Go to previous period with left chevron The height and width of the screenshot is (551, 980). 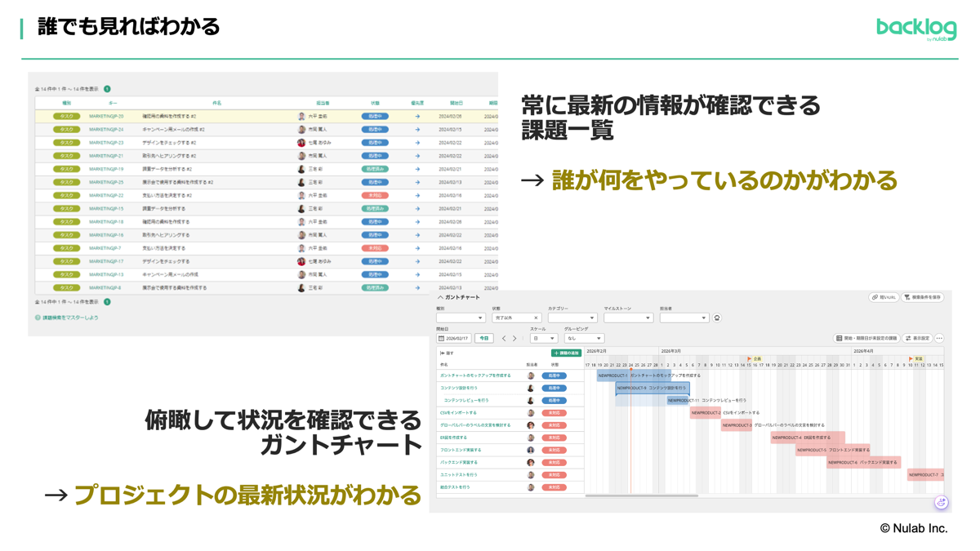point(504,338)
